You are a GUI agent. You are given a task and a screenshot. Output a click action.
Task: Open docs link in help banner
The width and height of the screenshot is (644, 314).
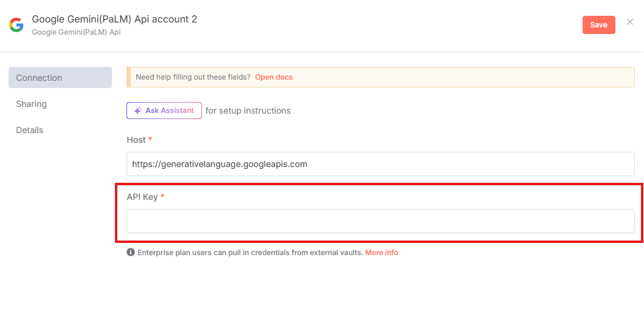pyautogui.click(x=274, y=77)
